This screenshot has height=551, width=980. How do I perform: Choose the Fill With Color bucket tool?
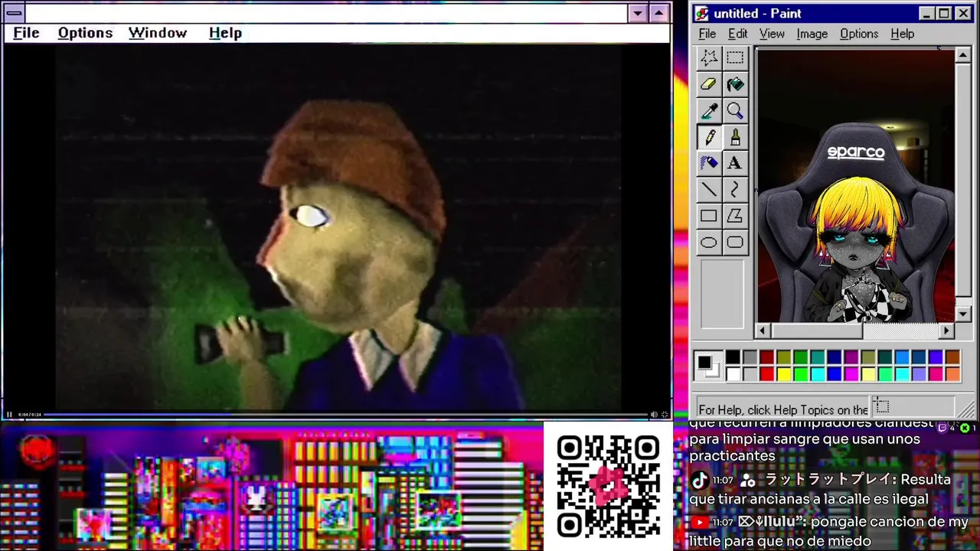pos(735,84)
